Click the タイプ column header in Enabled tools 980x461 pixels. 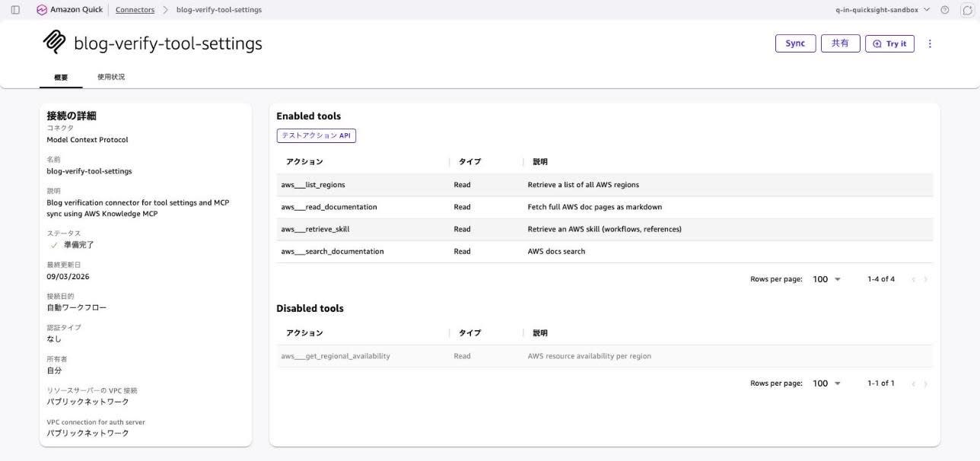(x=469, y=162)
